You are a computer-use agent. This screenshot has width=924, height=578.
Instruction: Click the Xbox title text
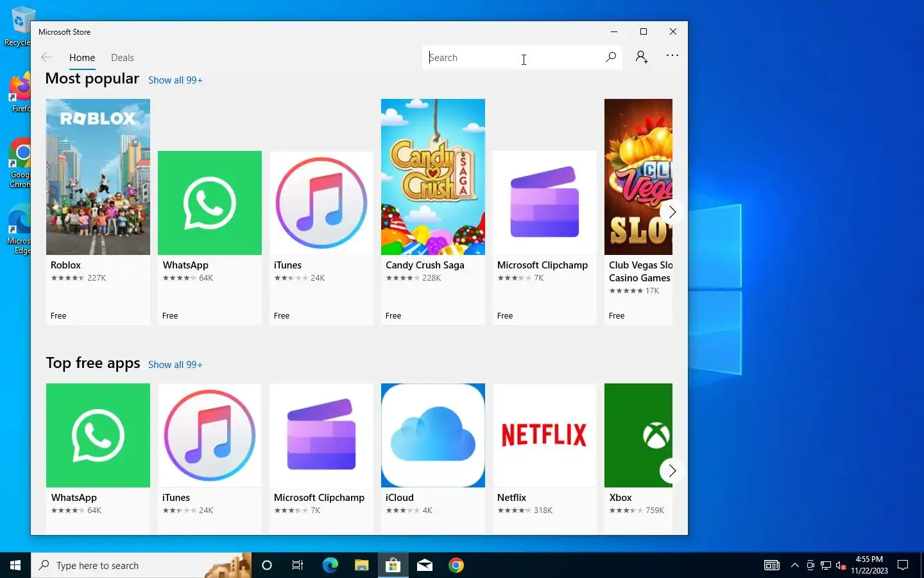tap(620, 498)
